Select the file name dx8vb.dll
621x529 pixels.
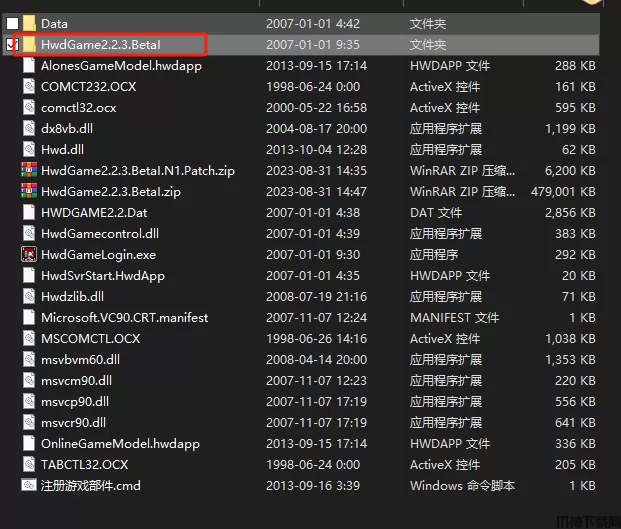pos(67,129)
